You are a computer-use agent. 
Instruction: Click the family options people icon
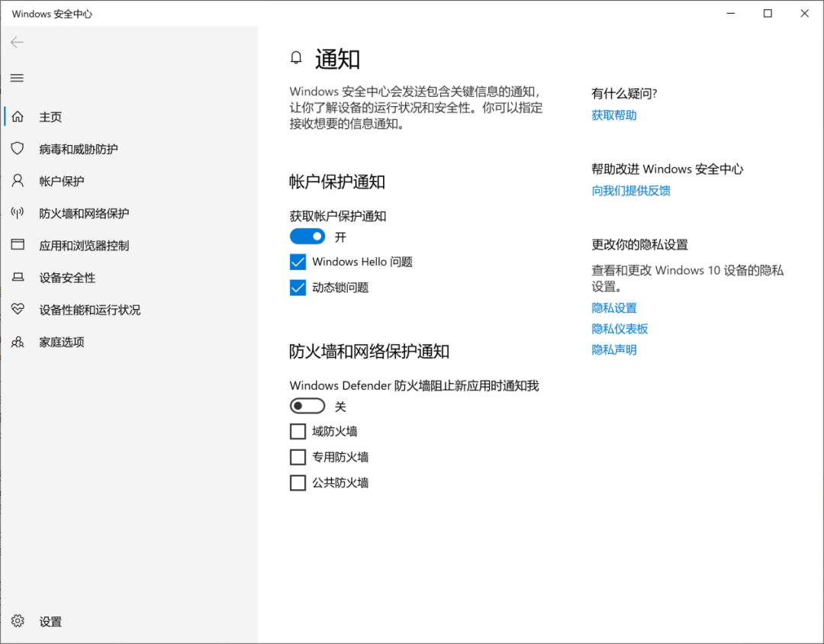click(18, 342)
